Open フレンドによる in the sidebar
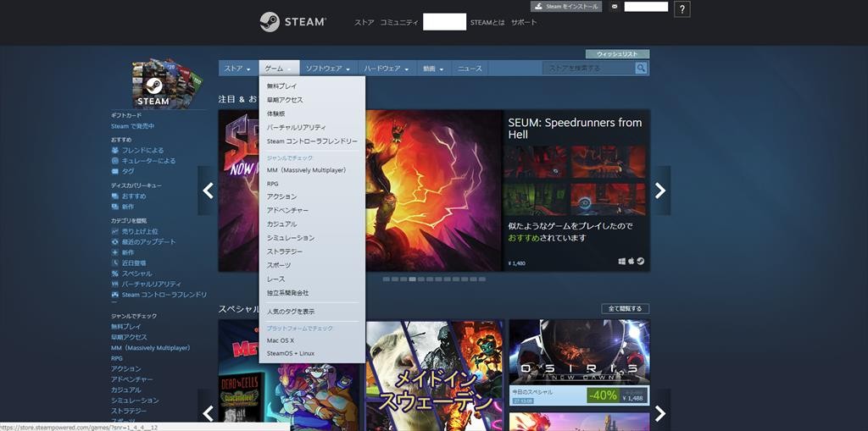 click(x=142, y=150)
